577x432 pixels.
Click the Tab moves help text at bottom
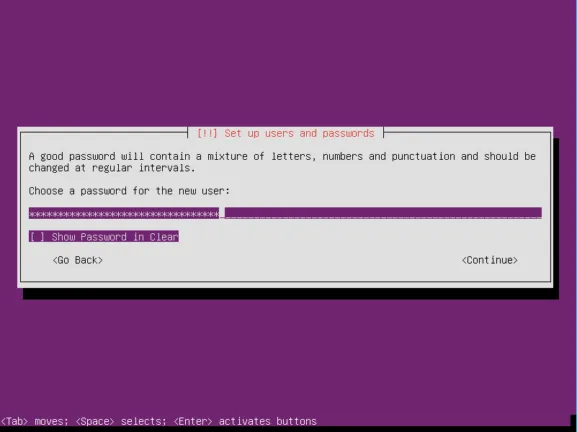pos(159,421)
